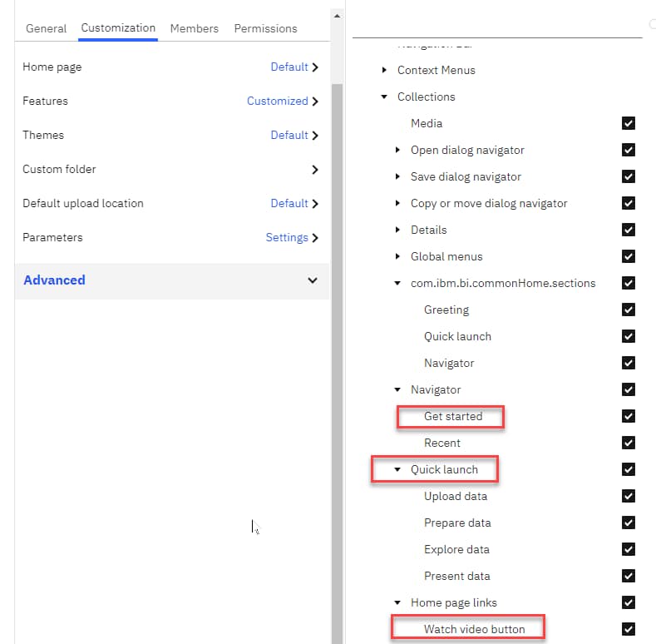Select the Recent tree item
Viewport: 656px width, 644px height.
[x=441, y=443]
